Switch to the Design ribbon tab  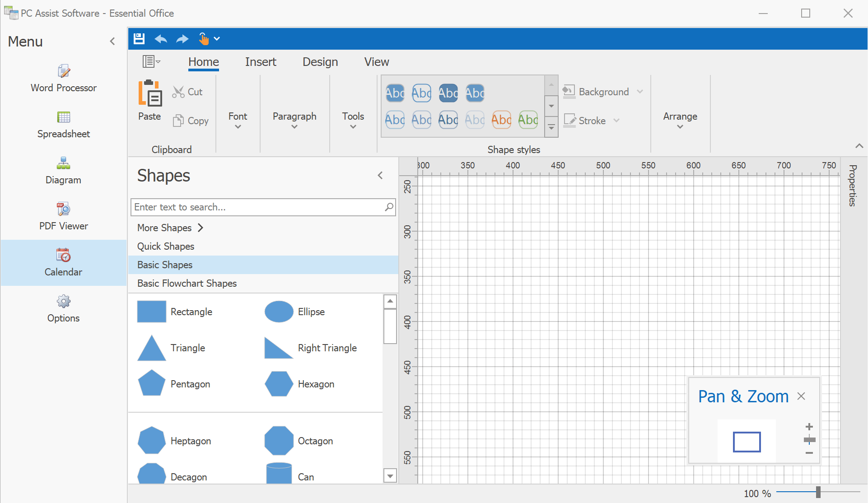coord(320,62)
